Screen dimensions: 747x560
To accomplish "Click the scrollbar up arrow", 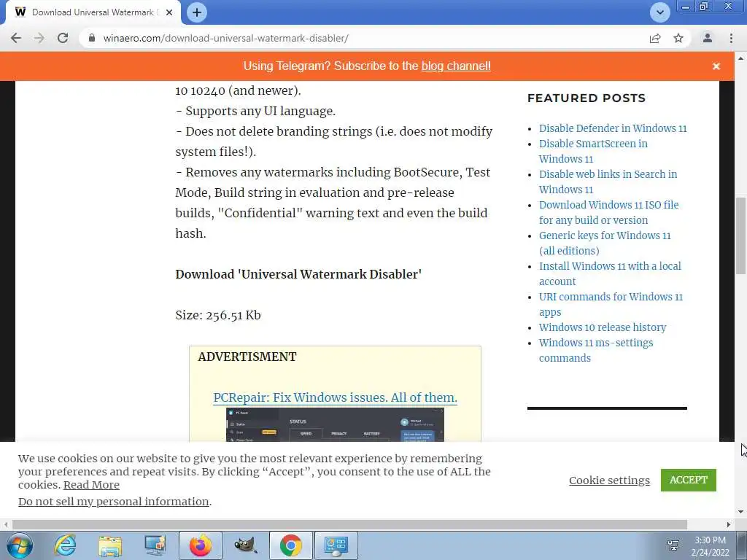I will (740, 58).
